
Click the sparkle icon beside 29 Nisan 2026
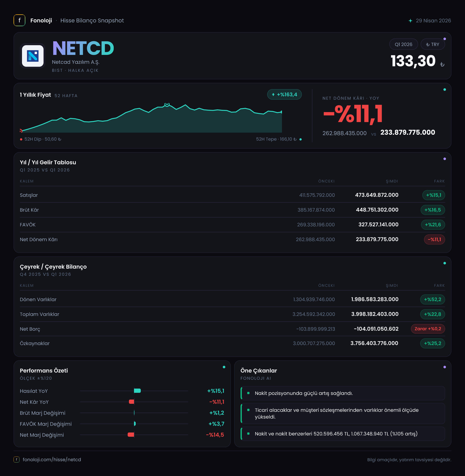point(410,21)
